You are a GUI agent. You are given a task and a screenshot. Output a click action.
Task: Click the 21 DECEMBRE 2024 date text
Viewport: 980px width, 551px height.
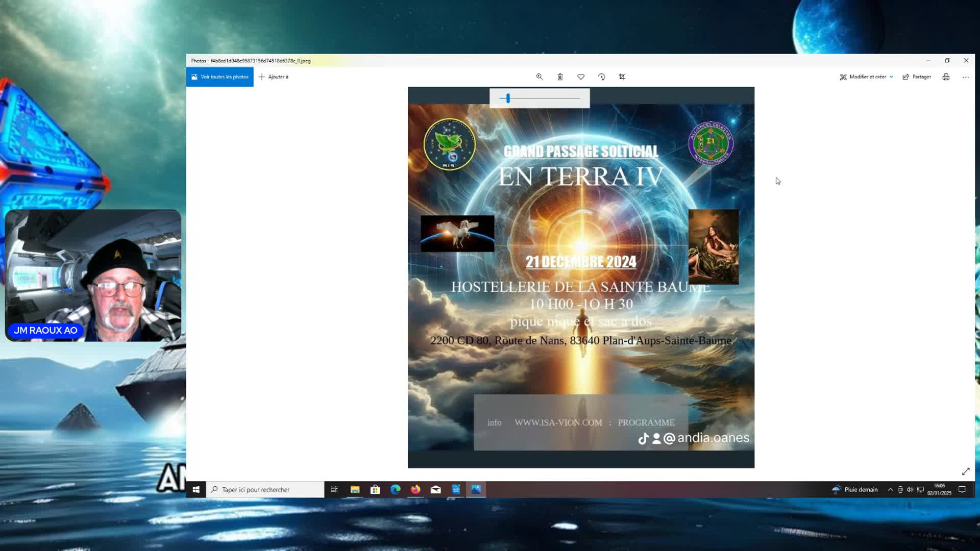click(581, 262)
